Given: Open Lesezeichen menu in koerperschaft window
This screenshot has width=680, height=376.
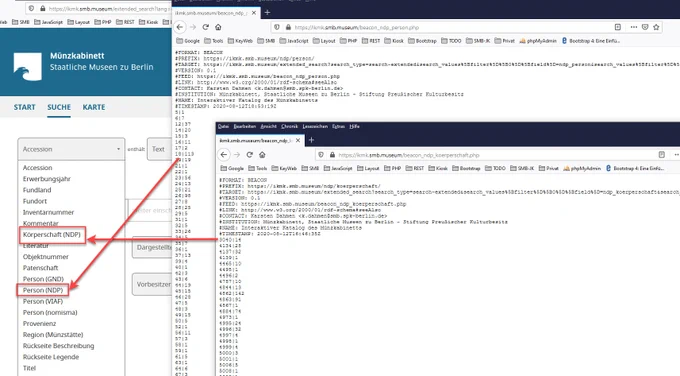Looking at the screenshot, I should [315, 126].
